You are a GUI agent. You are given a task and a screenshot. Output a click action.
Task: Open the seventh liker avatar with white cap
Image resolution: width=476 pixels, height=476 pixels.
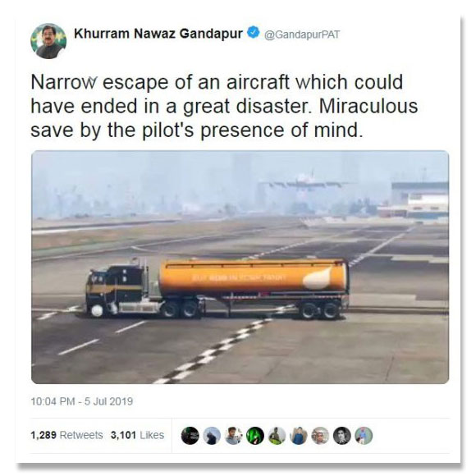(320, 436)
